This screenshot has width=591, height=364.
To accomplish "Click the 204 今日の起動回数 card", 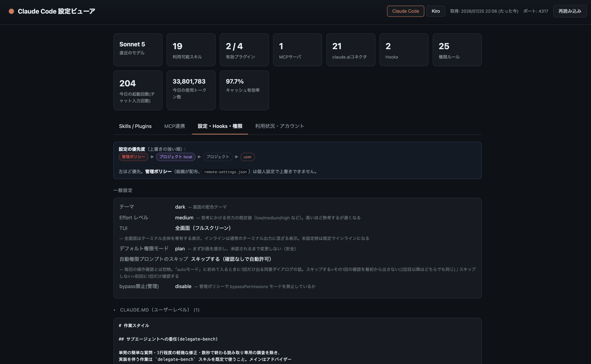I will [x=138, y=90].
